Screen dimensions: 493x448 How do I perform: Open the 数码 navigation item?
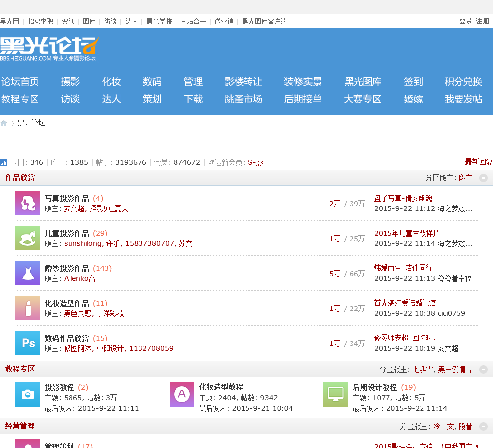(x=152, y=82)
